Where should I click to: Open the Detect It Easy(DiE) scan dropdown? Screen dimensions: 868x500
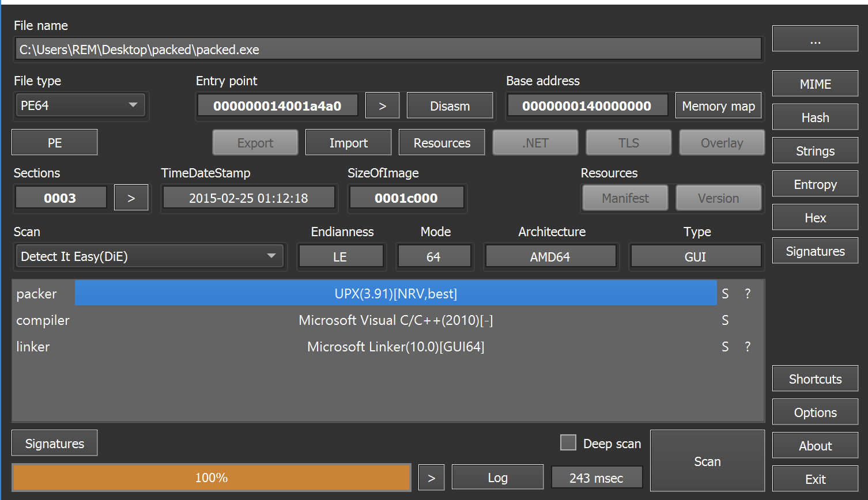(150, 256)
